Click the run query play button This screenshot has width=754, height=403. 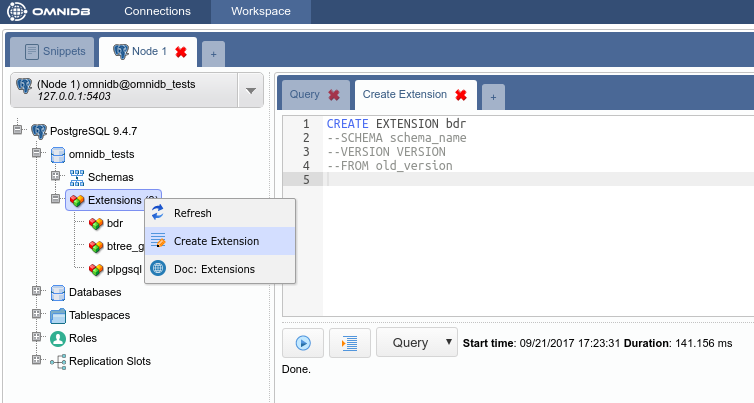click(303, 343)
